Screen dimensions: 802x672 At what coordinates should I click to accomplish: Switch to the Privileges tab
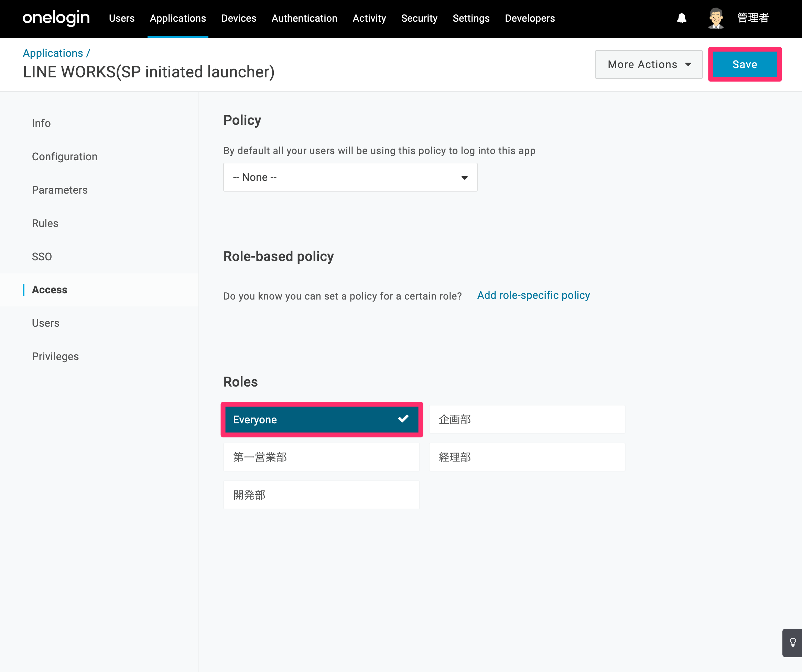click(x=55, y=356)
